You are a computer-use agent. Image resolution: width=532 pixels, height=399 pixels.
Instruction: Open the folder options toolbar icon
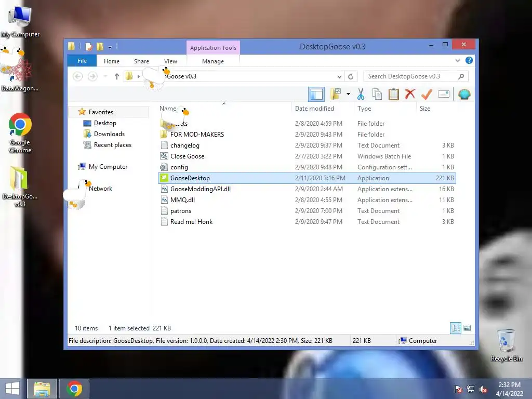[336, 94]
